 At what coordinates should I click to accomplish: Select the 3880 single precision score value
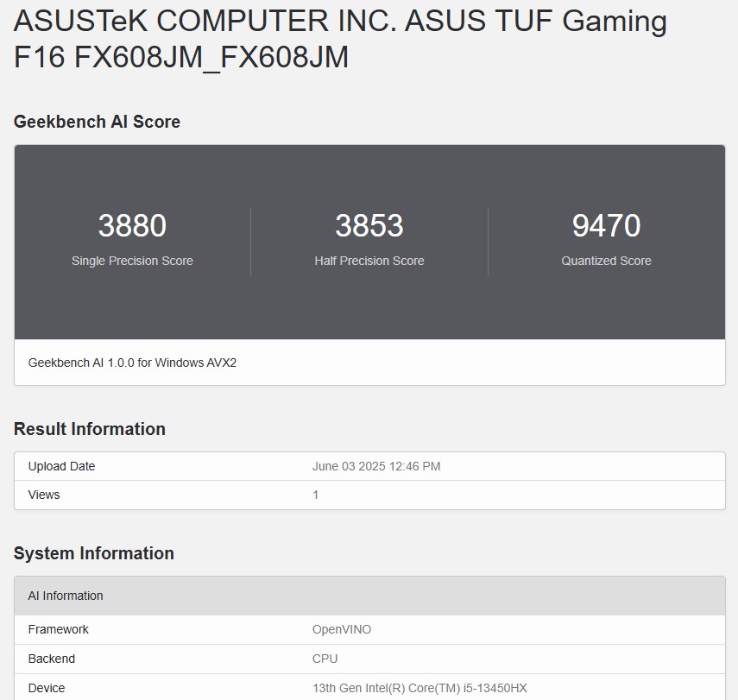point(132,226)
